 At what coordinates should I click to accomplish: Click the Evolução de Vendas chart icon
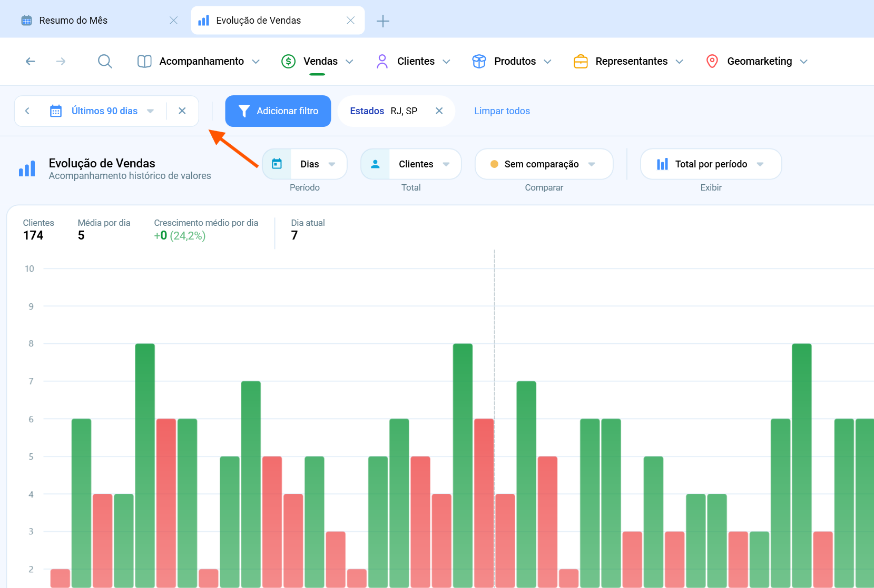(27, 168)
